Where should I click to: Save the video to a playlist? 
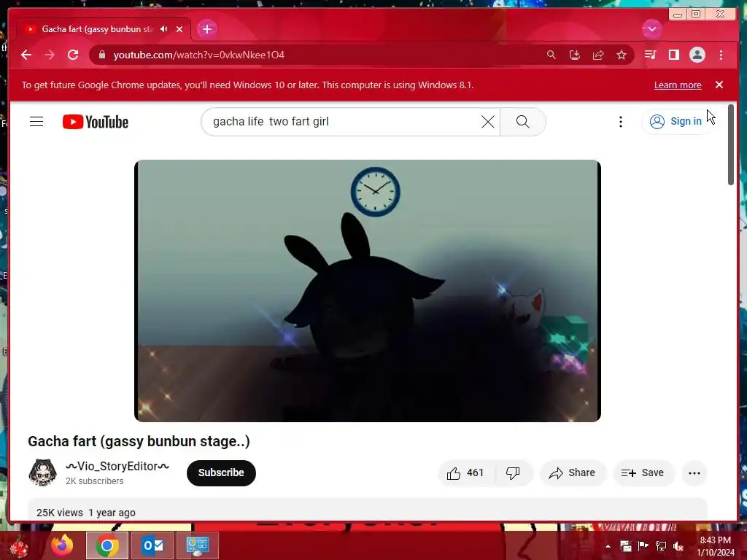(x=643, y=472)
